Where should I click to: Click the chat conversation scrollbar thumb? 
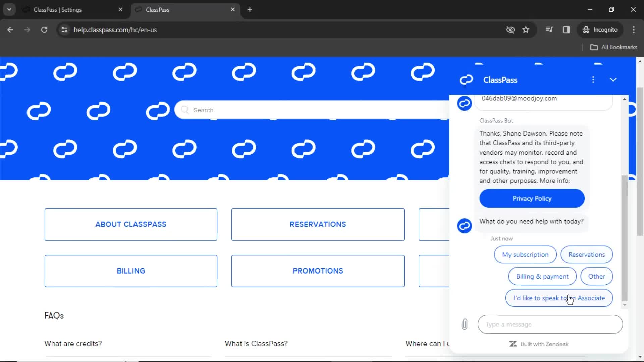tap(624, 238)
